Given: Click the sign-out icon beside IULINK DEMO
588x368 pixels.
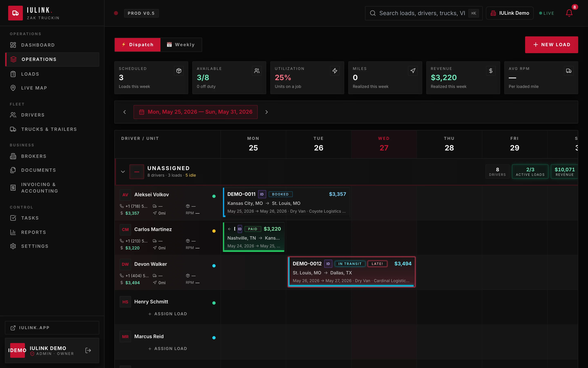Looking at the screenshot, I should (88, 350).
